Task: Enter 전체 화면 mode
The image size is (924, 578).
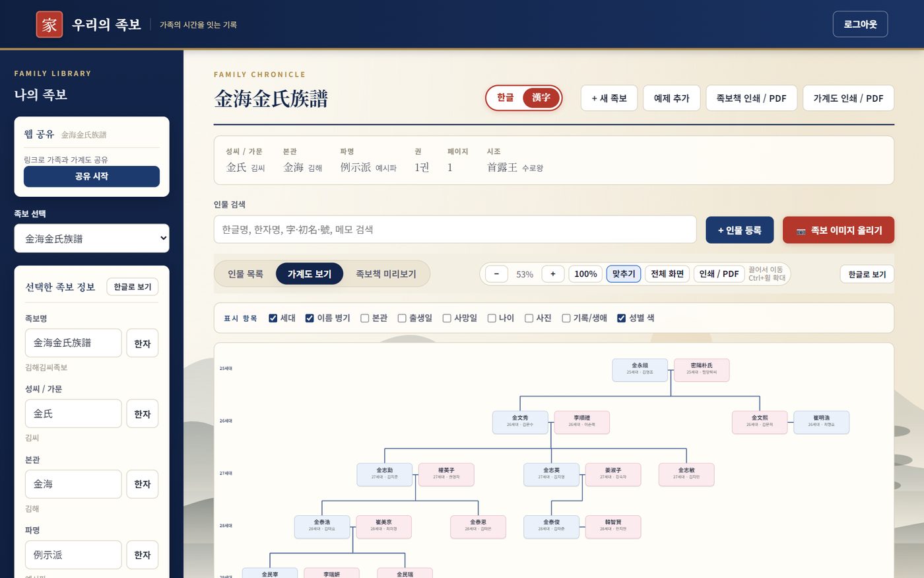Action: [x=667, y=274]
